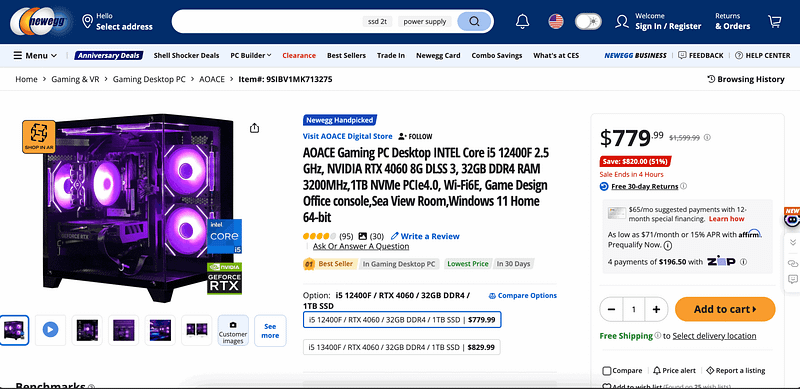Viewport: 800px width, 389px height.
Task: Open the Help Center
Action: (x=762, y=55)
